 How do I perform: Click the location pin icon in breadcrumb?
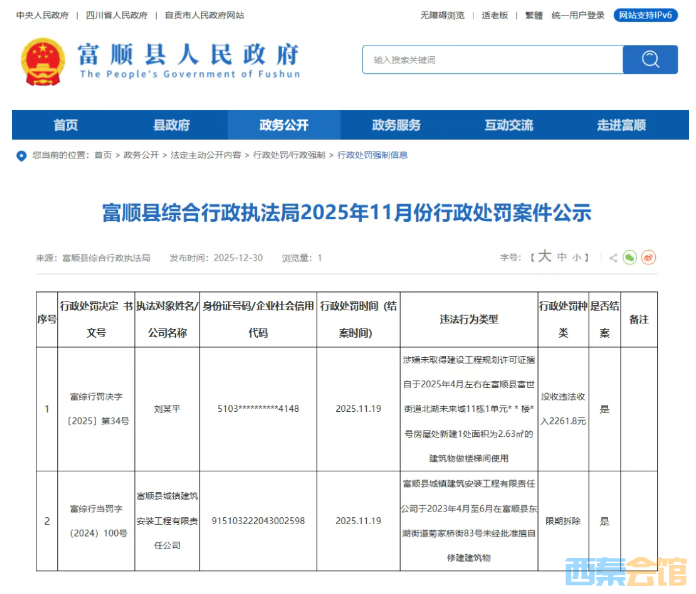pyautogui.click(x=21, y=155)
